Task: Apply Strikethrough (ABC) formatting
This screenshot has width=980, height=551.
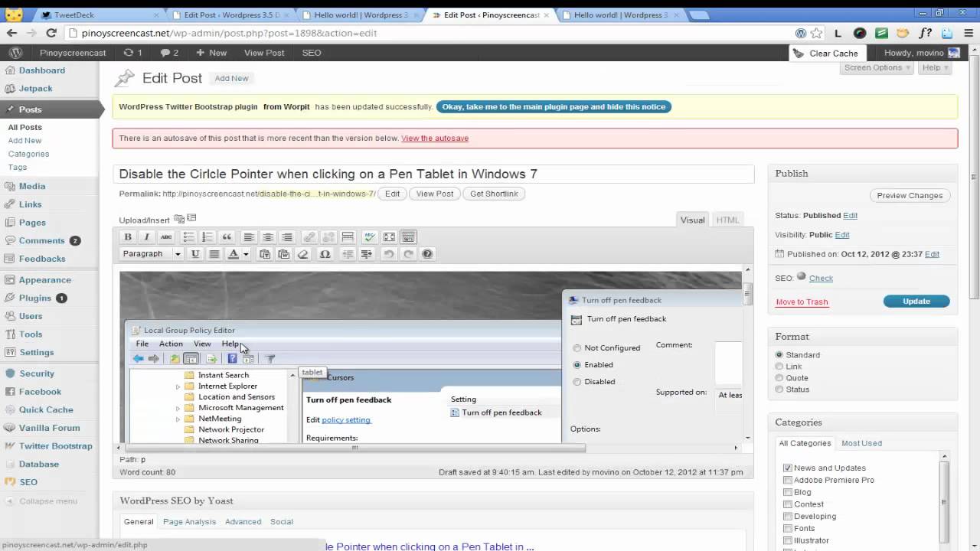Action: [165, 237]
